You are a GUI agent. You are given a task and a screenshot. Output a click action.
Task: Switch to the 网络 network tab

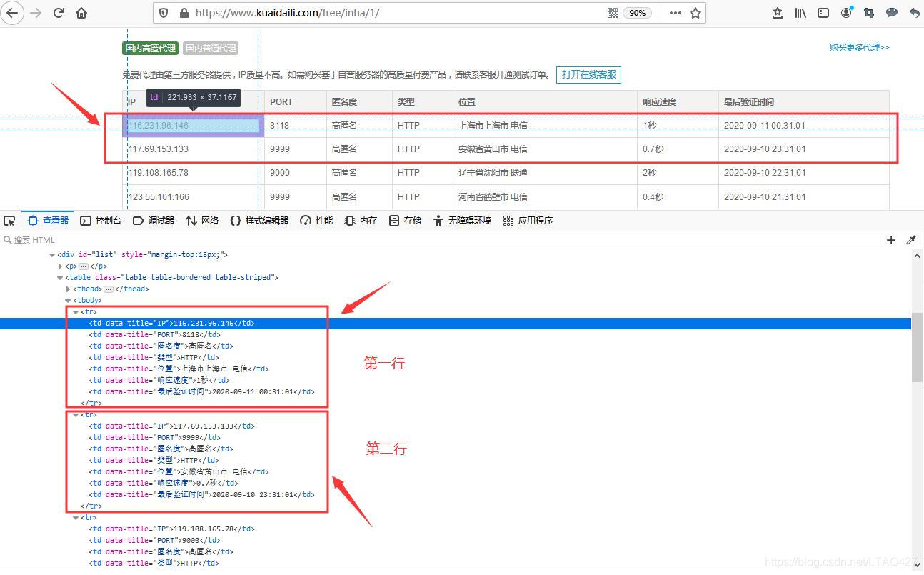pyautogui.click(x=202, y=221)
